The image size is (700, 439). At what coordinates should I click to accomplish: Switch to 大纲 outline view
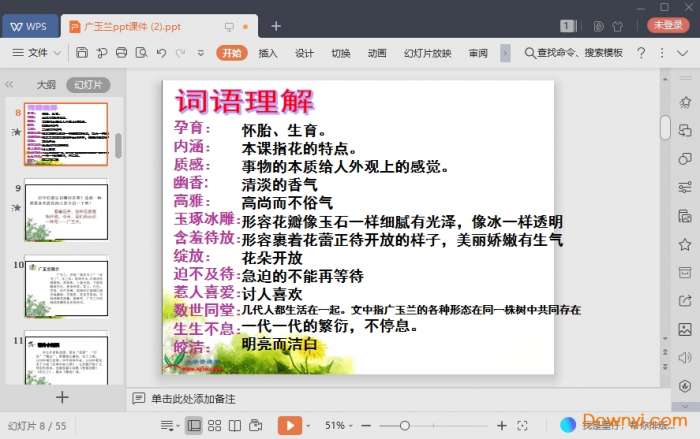point(46,84)
